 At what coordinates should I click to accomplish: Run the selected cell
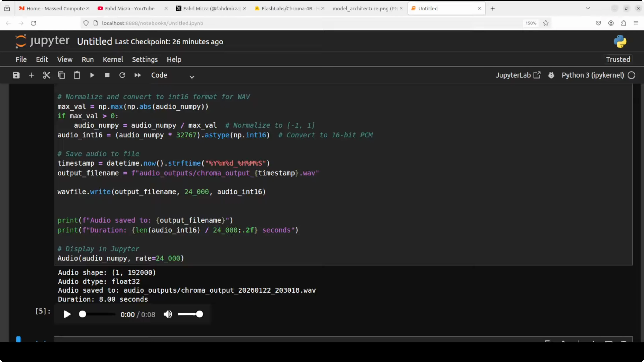[x=92, y=75]
